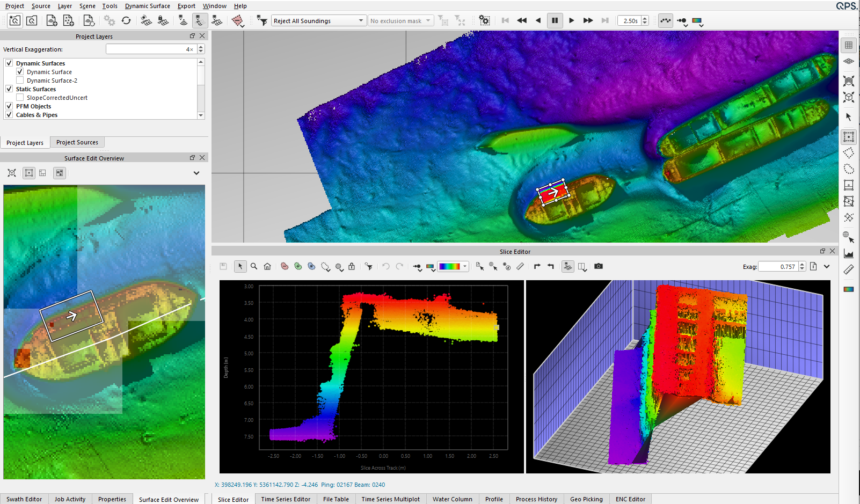The height and width of the screenshot is (504, 860).
Task: Uncheck the Cables & Pipes layer
Action: tap(9, 115)
